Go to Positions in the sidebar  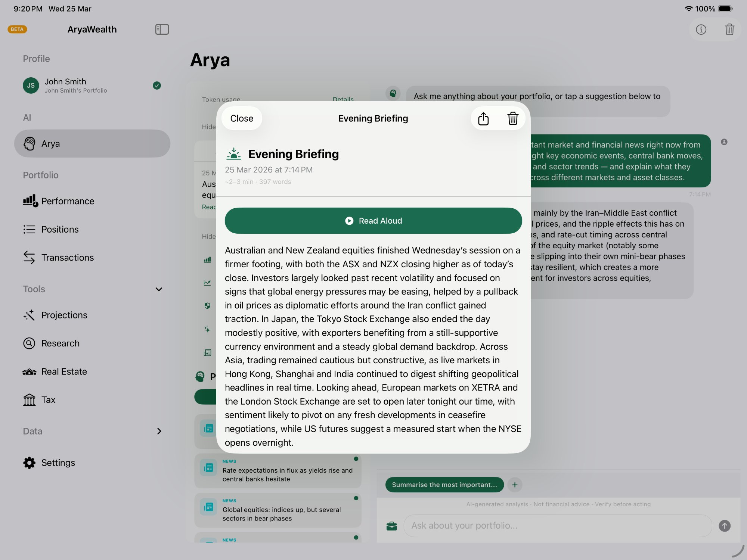(x=60, y=229)
